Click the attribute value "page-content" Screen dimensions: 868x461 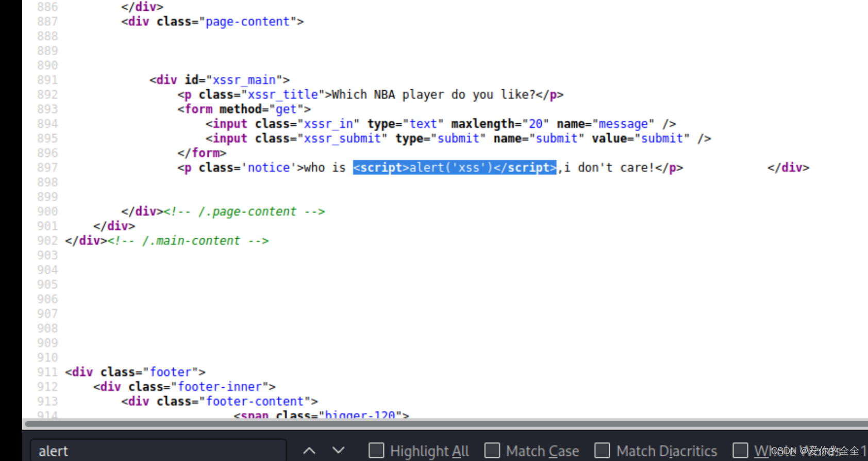tap(248, 22)
